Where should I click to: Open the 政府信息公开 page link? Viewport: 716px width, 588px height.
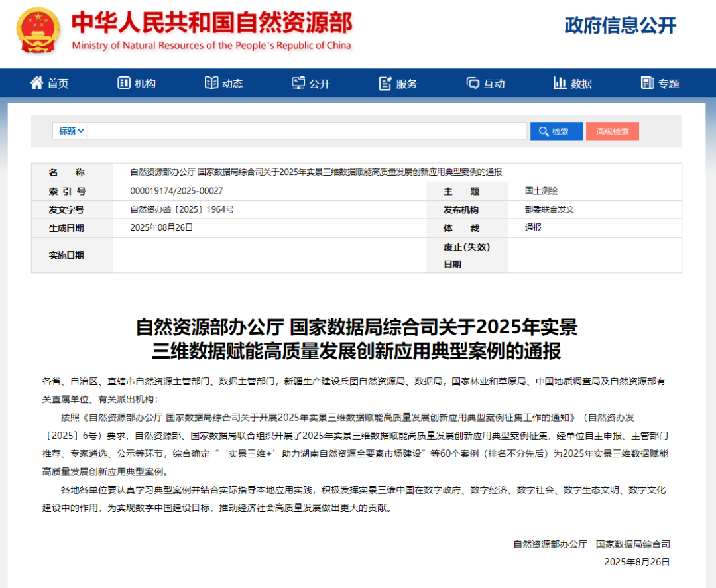pyautogui.click(x=621, y=26)
